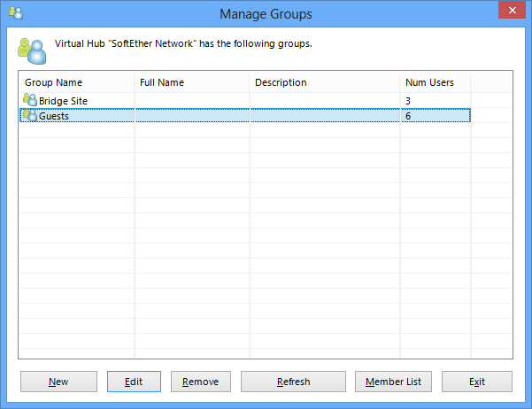Click the Num Users value 6
Image resolution: width=532 pixels, height=409 pixels.
pyautogui.click(x=408, y=116)
